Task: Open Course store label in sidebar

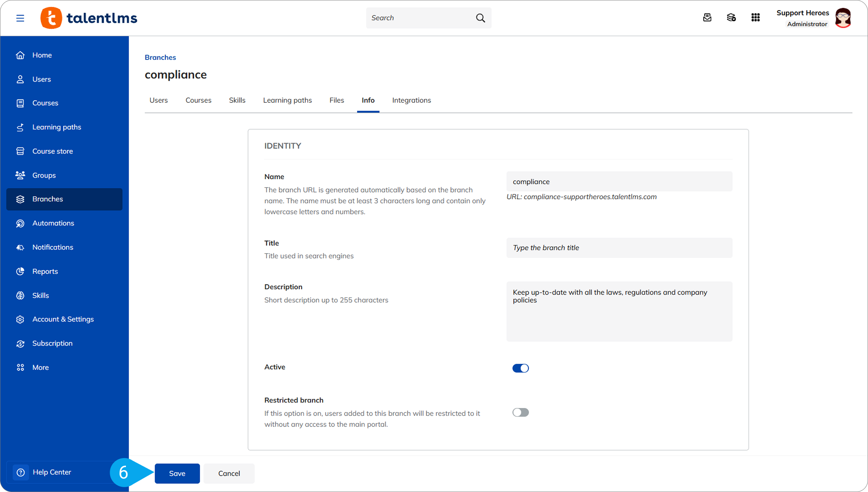Action: tap(52, 151)
